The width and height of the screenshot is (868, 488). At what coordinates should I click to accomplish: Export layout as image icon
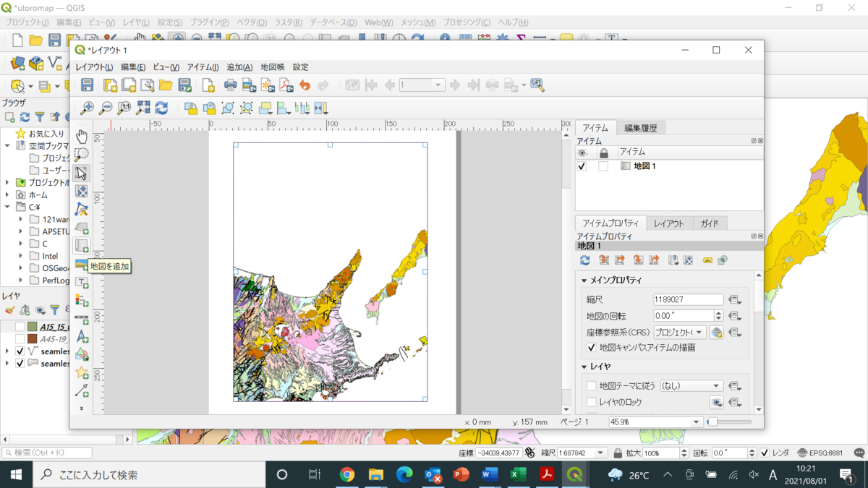pos(249,85)
